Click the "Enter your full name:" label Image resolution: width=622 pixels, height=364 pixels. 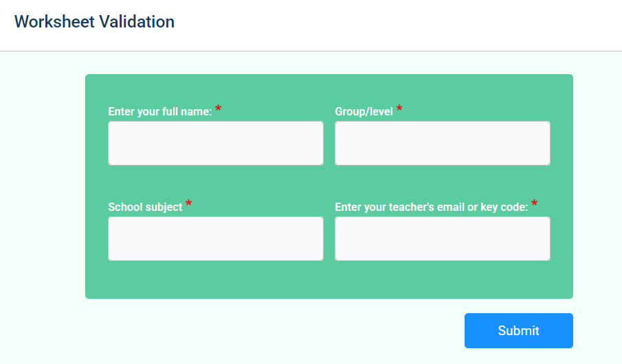[x=159, y=111]
